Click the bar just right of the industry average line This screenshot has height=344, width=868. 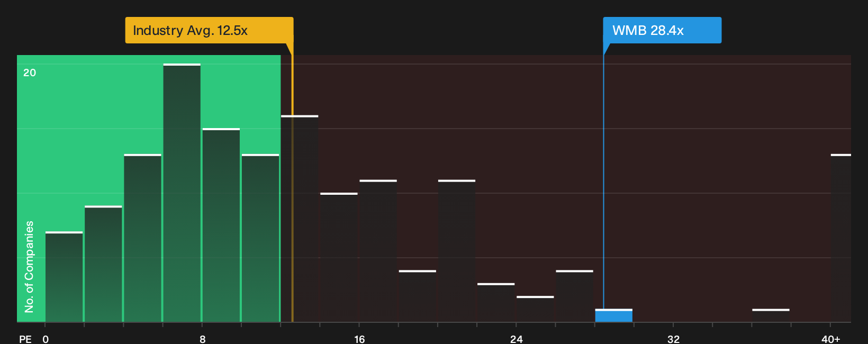[x=300, y=219]
